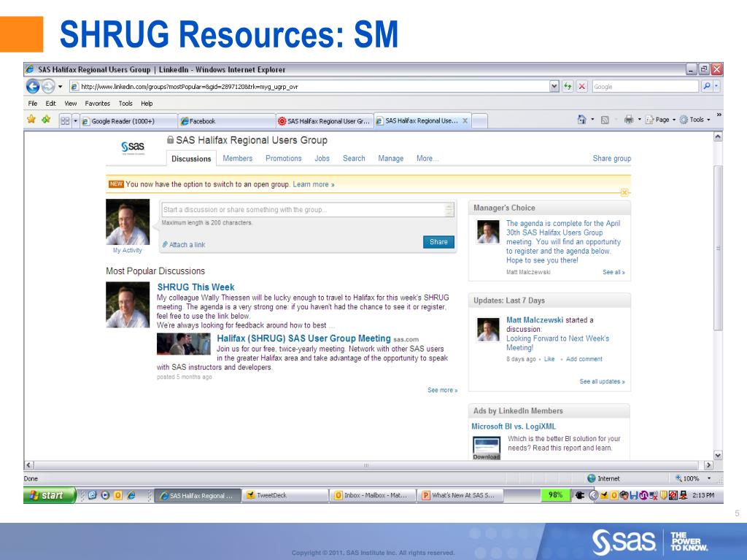Open the Promotions tab
This screenshot has width=747, height=560.
point(284,158)
